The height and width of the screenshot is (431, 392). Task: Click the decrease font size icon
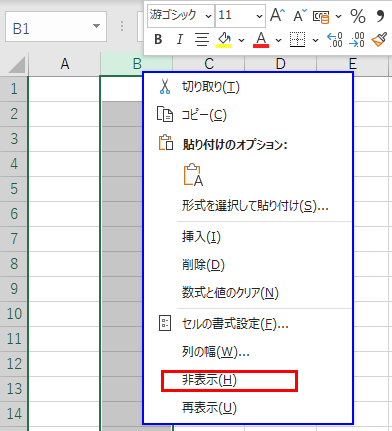[x=300, y=15]
